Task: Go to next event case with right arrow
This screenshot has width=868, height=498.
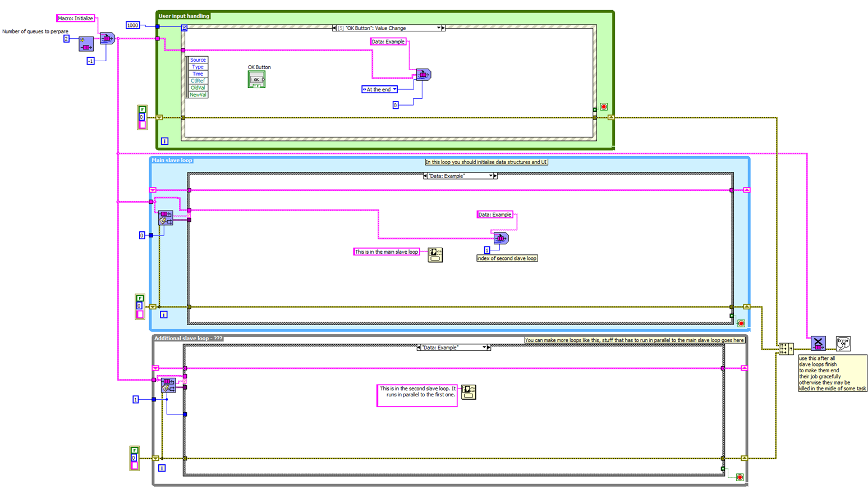Action: (x=443, y=28)
